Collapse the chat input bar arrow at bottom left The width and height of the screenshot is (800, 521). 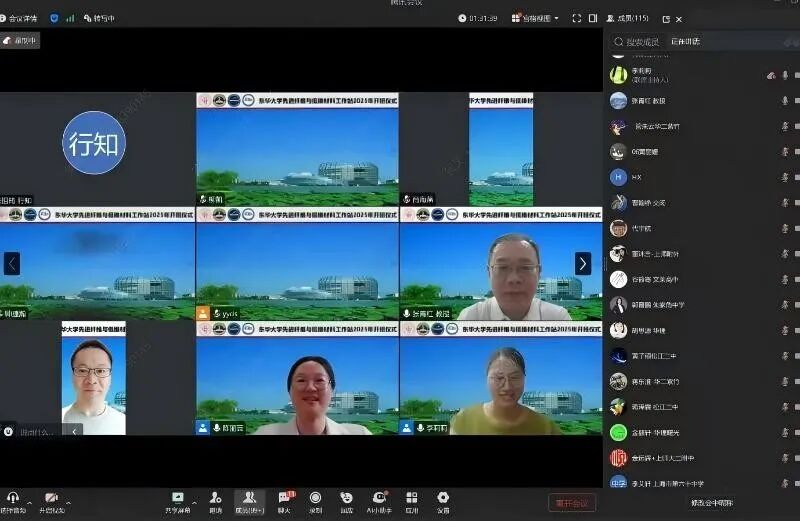[x=74, y=432]
